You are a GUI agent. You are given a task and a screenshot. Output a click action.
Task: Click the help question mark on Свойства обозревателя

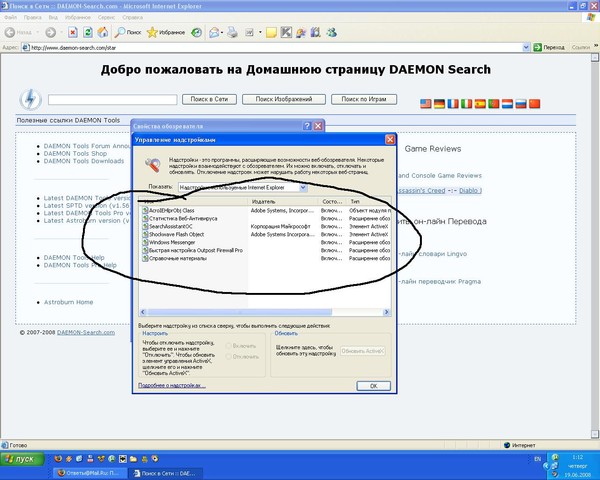(x=307, y=126)
